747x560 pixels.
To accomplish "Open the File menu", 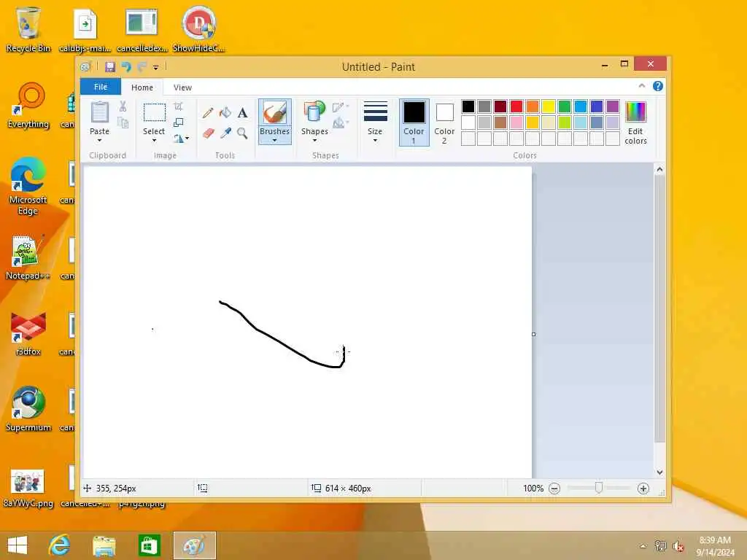I will tap(101, 87).
